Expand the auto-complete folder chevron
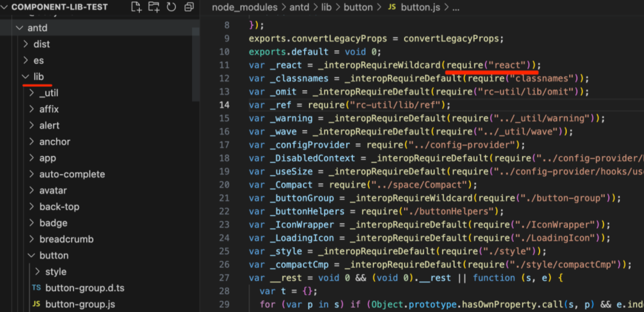Screen dimensions: 644x312 click(x=32, y=174)
